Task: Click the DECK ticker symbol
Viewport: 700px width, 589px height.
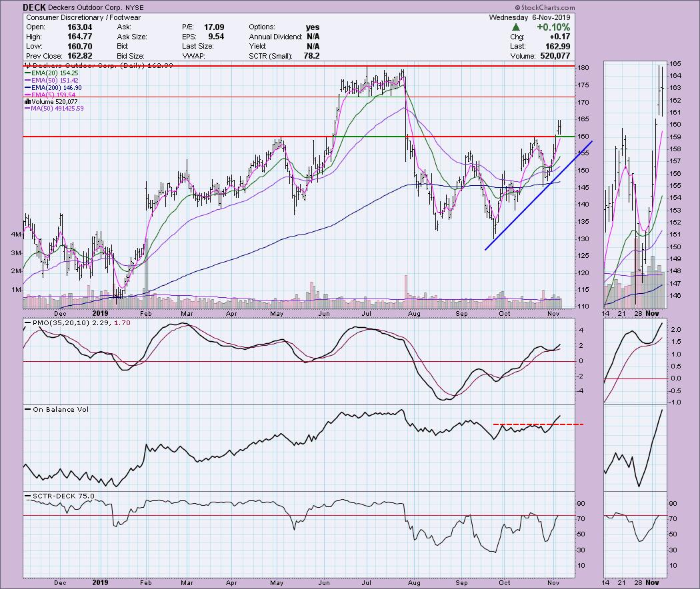Action: point(34,7)
